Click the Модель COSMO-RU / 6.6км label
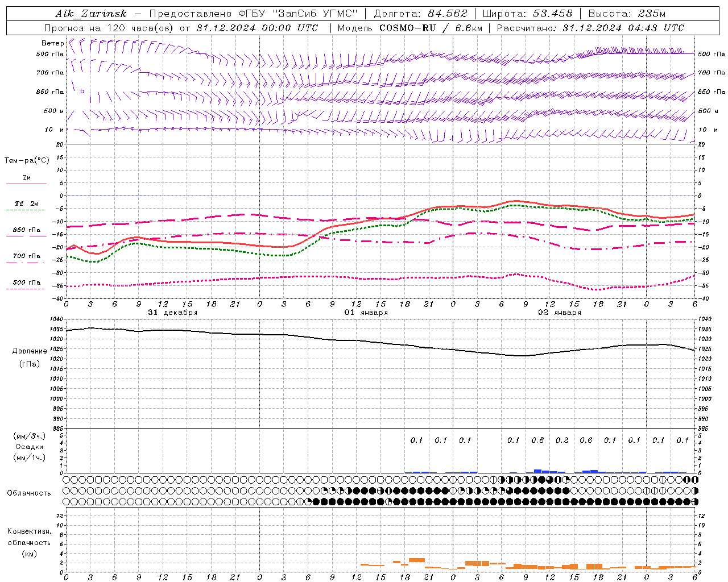This screenshot has width=728, height=582. click(409, 28)
